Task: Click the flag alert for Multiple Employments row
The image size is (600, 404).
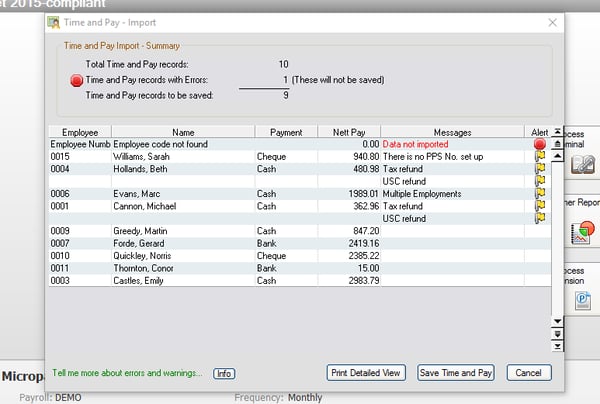Action: point(540,193)
